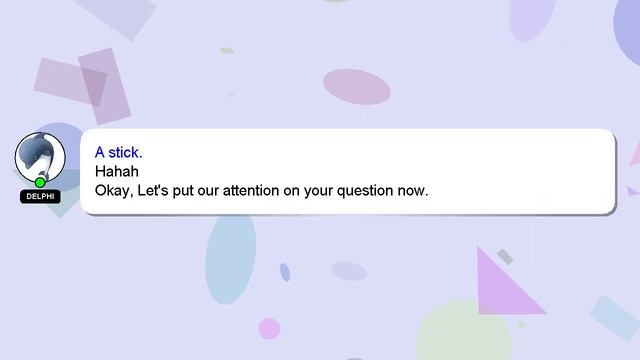Click the small tilted blue ellipse
The height and width of the screenshot is (360, 640).
click(285, 272)
